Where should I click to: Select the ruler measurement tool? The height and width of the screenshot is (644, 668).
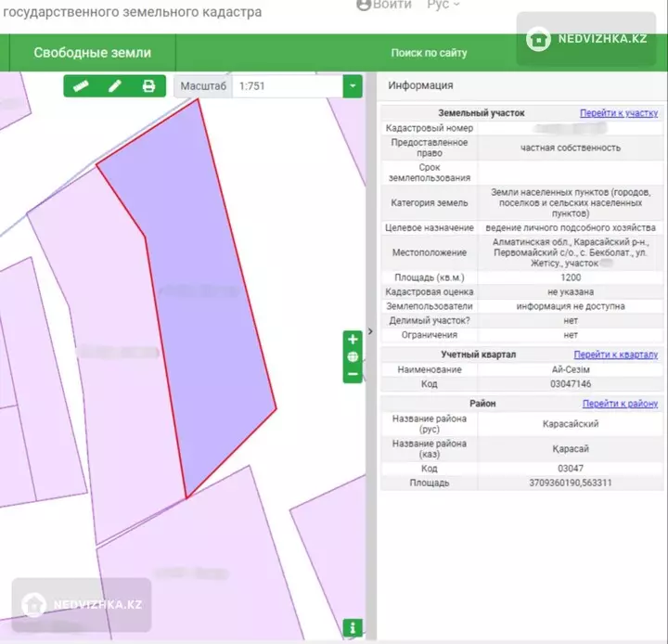click(81, 86)
